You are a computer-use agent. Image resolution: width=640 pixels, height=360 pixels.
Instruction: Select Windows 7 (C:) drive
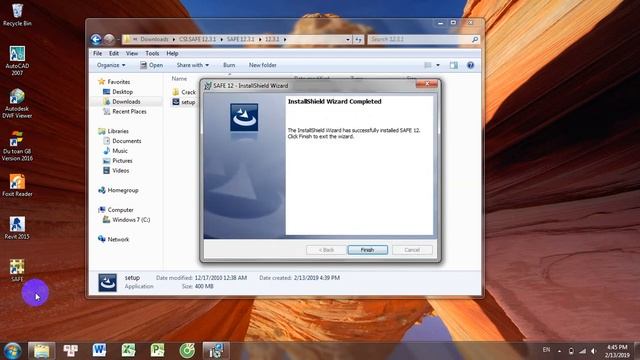pyautogui.click(x=127, y=220)
